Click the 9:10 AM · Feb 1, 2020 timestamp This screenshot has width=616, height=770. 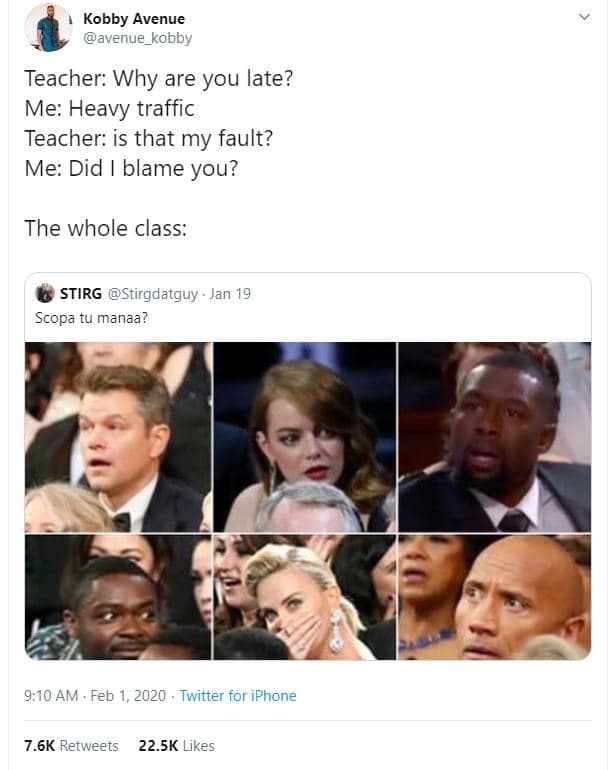pos(96,695)
